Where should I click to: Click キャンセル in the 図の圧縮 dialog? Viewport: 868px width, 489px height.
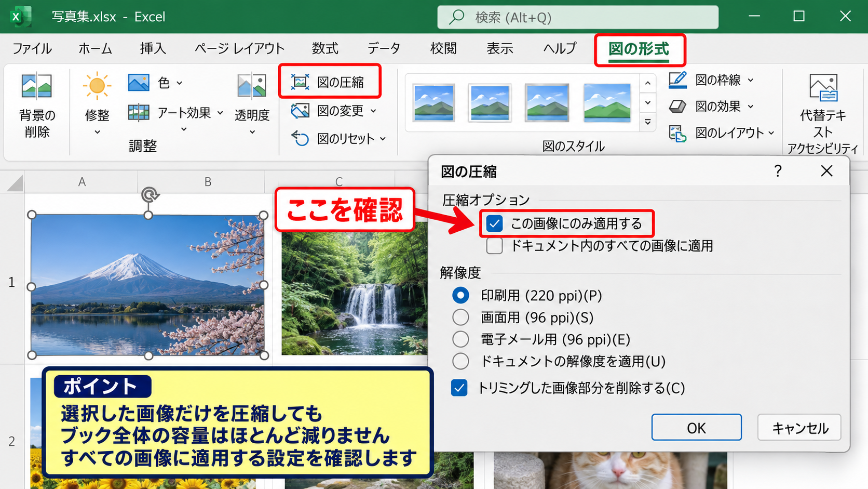point(799,428)
